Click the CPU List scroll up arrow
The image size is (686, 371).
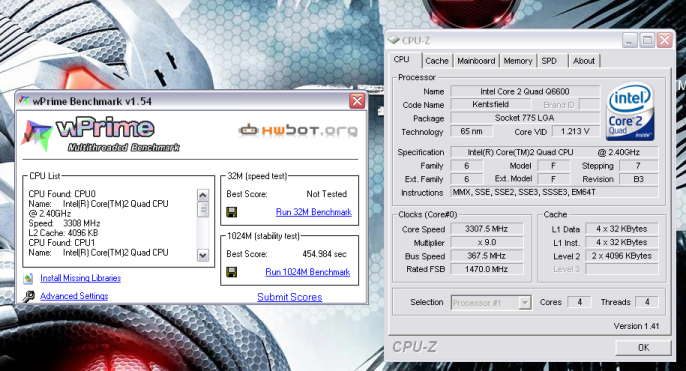(203, 195)
